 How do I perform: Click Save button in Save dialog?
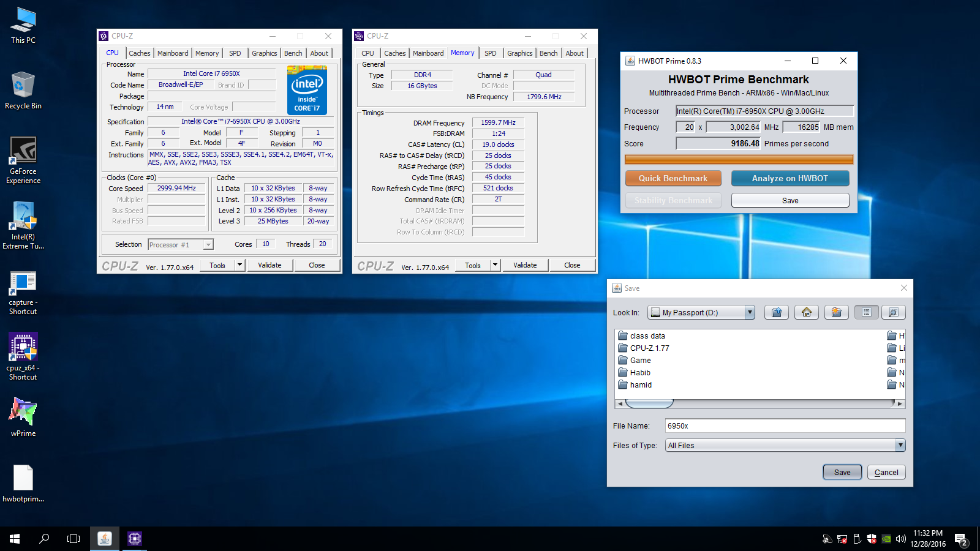[x=842, y=472]
